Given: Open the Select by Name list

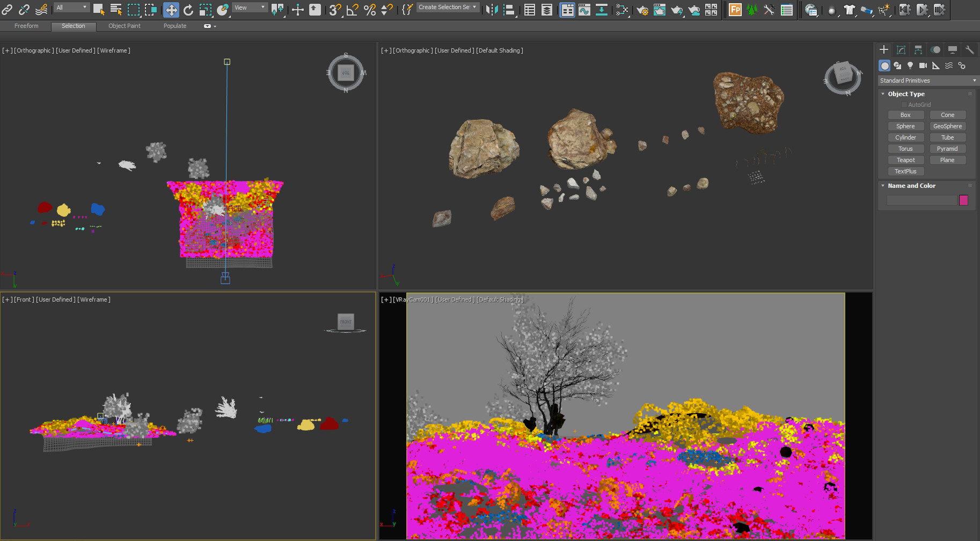Looking at the screenshot, I should (116, 9).
